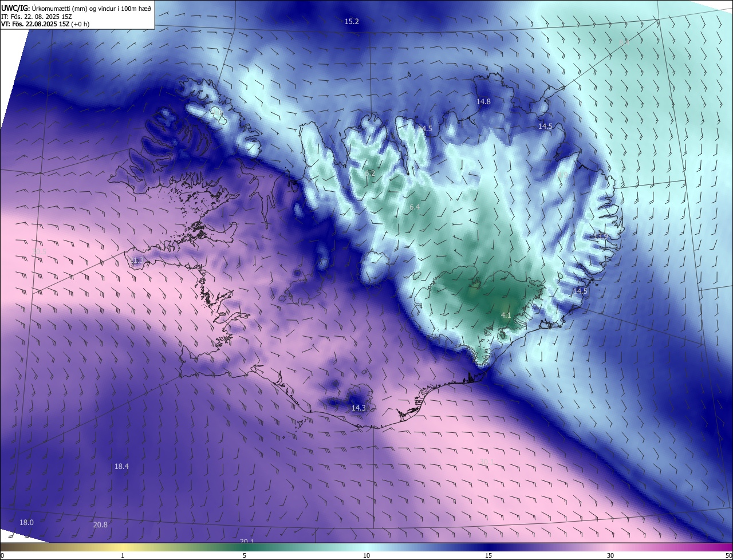This screenshot has width=733, height=560.
Task: Click the '10' tick label on the color scale
Action: click(366, 555)
